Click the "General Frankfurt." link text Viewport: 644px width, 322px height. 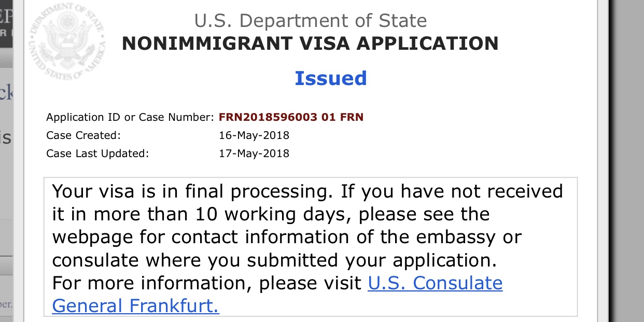135,306
